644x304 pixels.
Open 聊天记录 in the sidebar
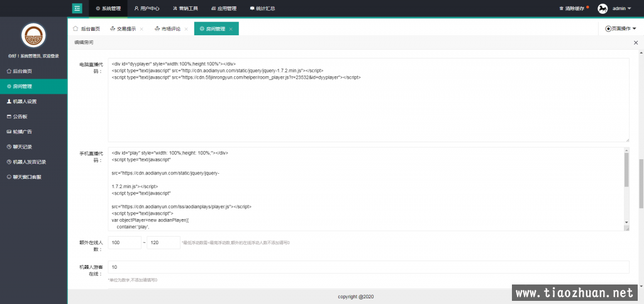point(34,147)
